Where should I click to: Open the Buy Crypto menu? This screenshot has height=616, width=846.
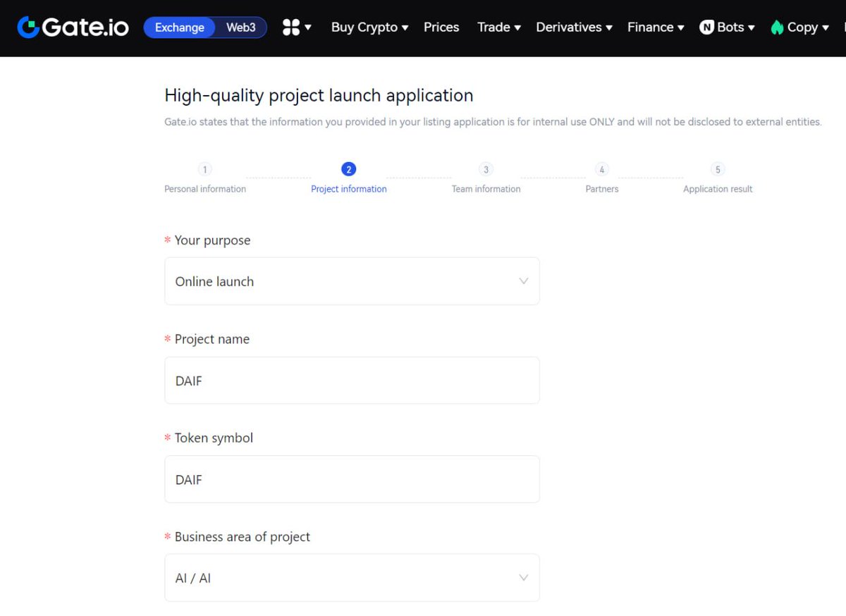point(369,27)
